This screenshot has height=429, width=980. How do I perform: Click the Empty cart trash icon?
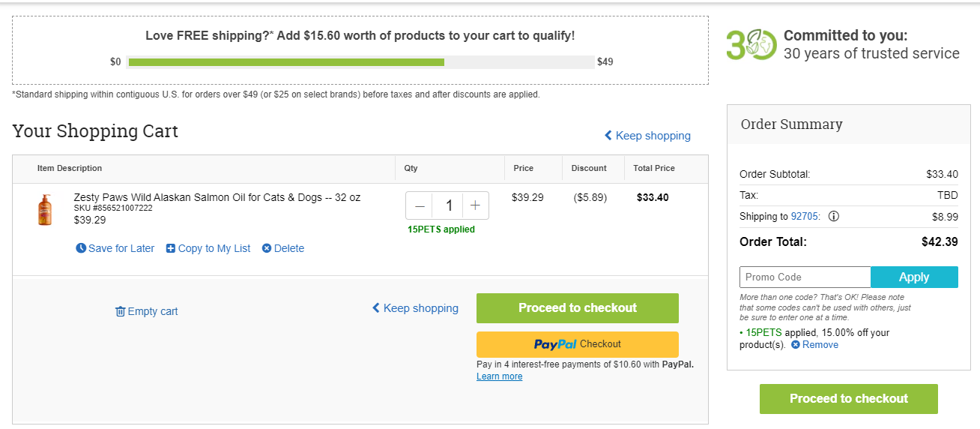(x=120, y=311)
